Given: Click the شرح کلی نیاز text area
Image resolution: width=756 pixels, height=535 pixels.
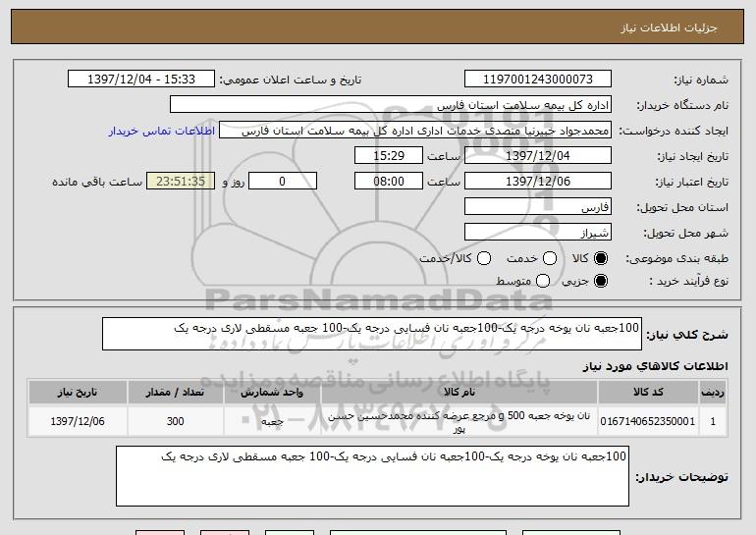Looking at the screenshot, I should pos(372,334).
